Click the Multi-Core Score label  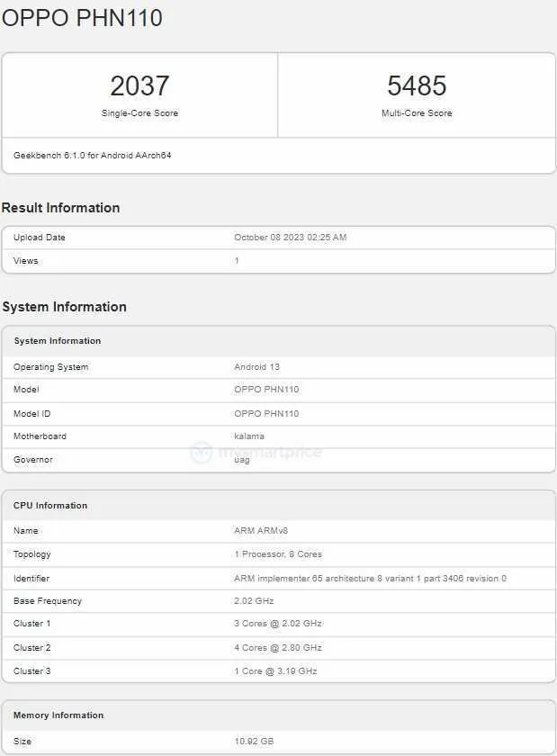click(417, 112)
